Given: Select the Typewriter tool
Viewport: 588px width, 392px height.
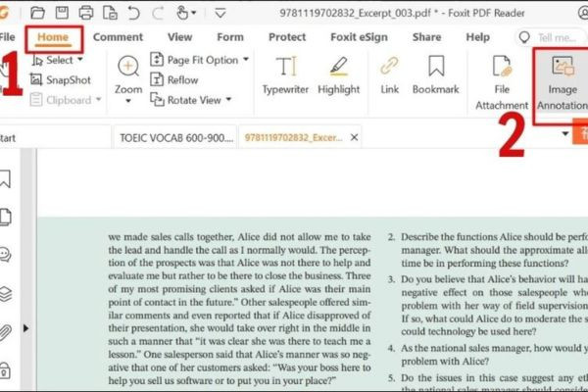Looking at the screenshot, I should pyautogui.click(x=285, y=75).
